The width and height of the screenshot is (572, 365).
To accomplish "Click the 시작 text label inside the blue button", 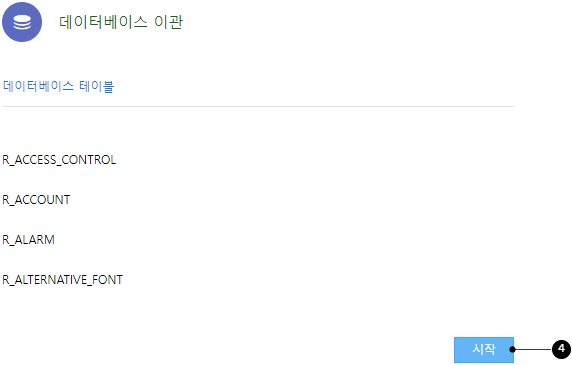I will tap(484, 349).
